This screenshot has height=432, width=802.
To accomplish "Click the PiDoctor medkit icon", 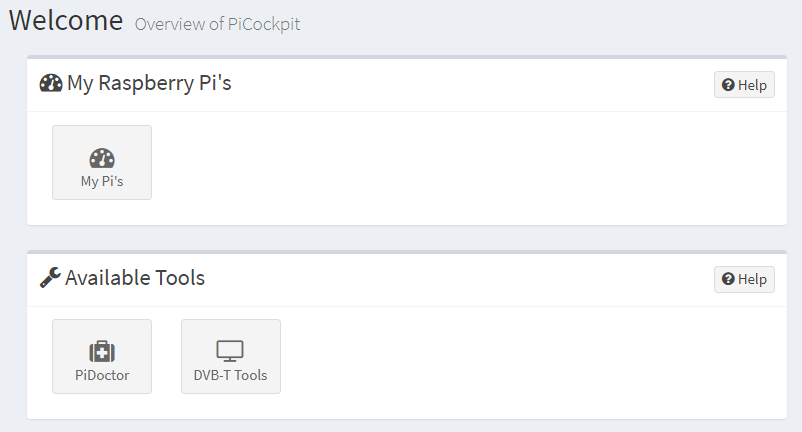I will [102, 352].
